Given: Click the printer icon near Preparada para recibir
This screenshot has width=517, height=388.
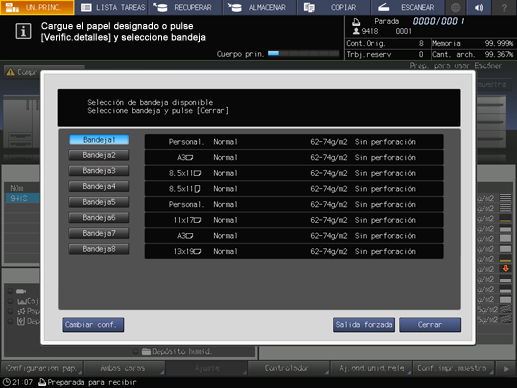Looking at the screenshot, I should coord(42,382).
